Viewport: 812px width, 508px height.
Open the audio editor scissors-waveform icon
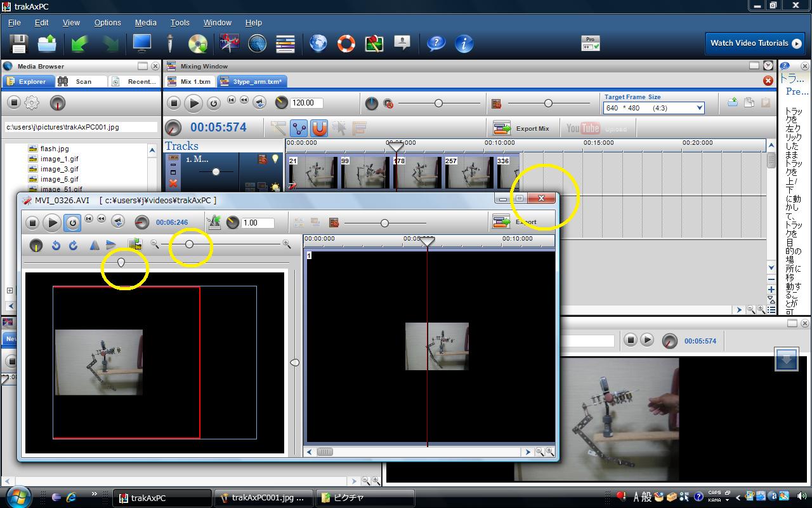229,43
